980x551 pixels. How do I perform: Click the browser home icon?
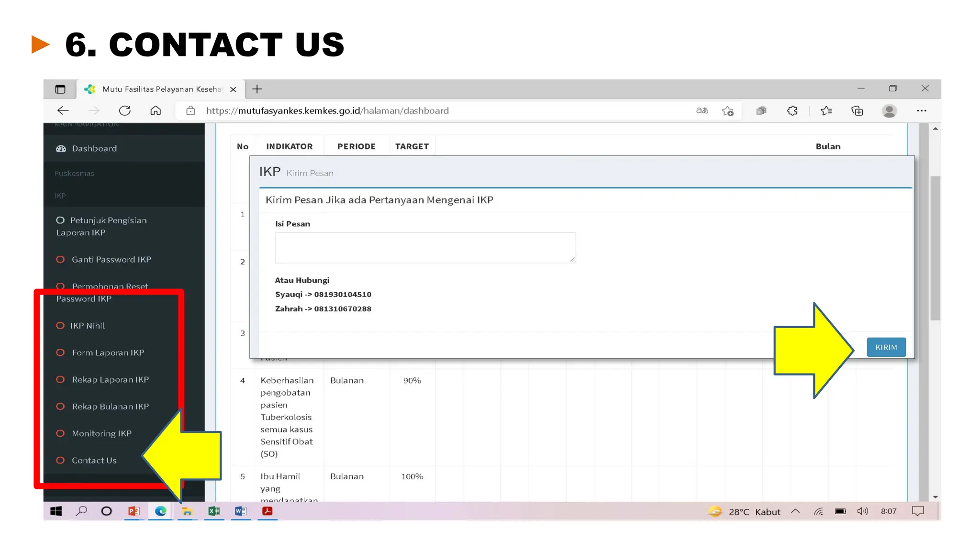click(156, 110)
